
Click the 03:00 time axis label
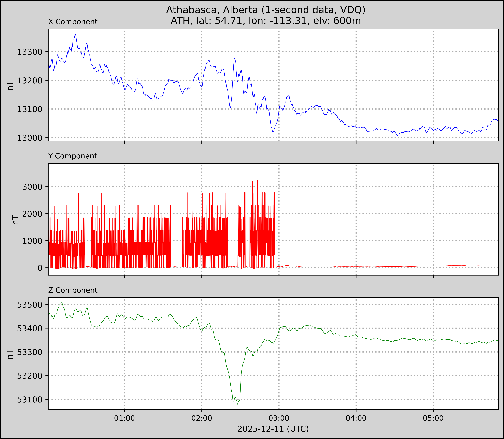click(x=279, y=418)
